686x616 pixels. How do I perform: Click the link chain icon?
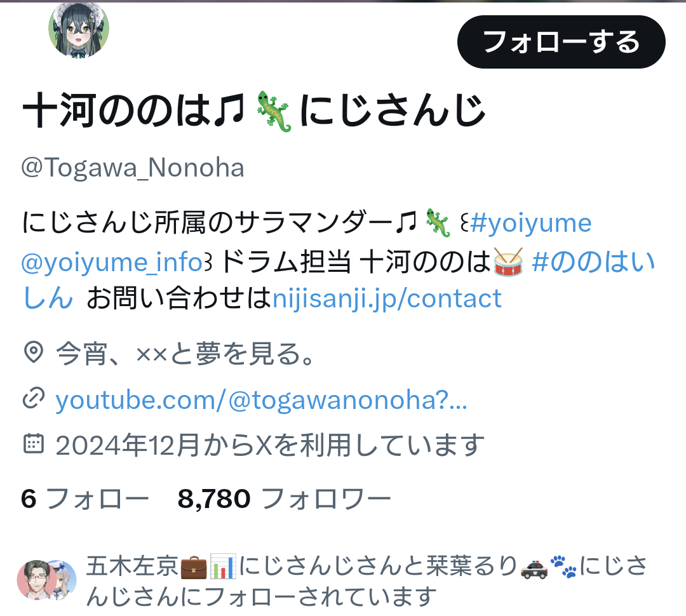click(34, 398)
